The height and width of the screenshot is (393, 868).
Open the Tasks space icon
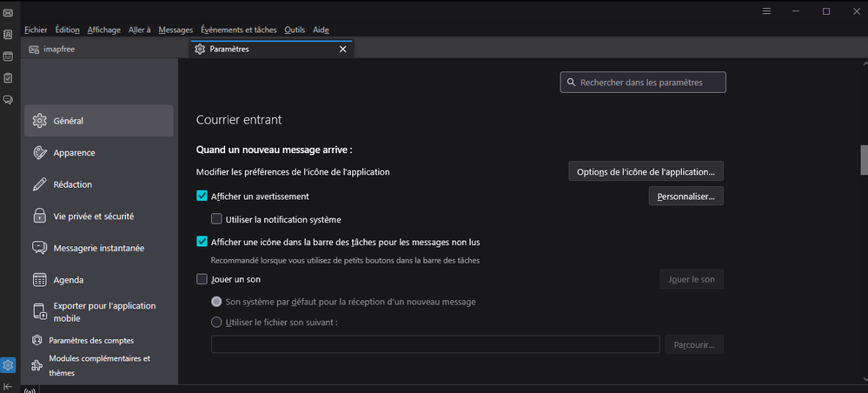pyautogui.click(x=8, y=78)
